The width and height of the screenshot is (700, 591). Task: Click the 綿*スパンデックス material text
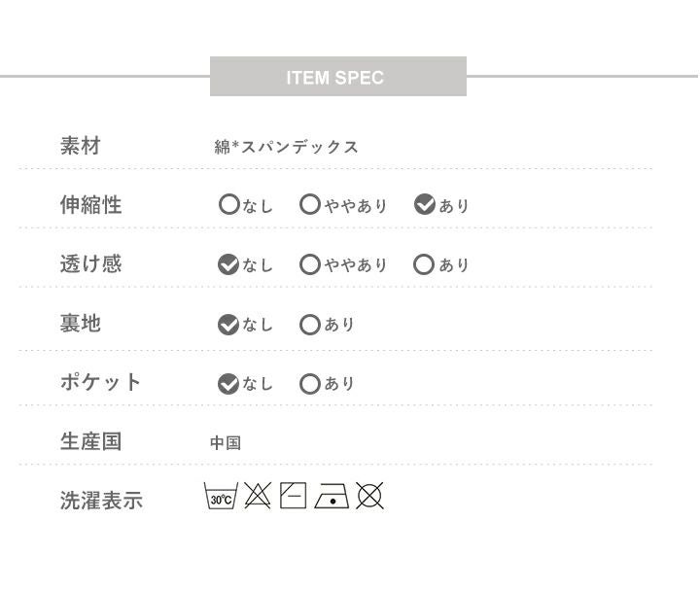(x=287, y=147)
